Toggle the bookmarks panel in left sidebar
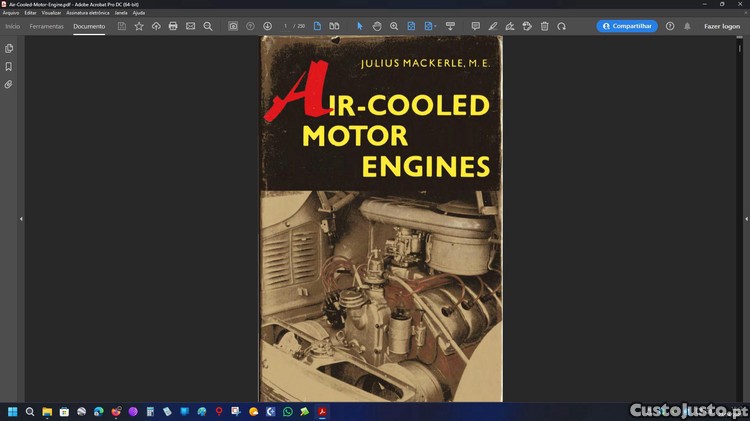Screen dimensions: 750x421 click(x=9, y=66)
